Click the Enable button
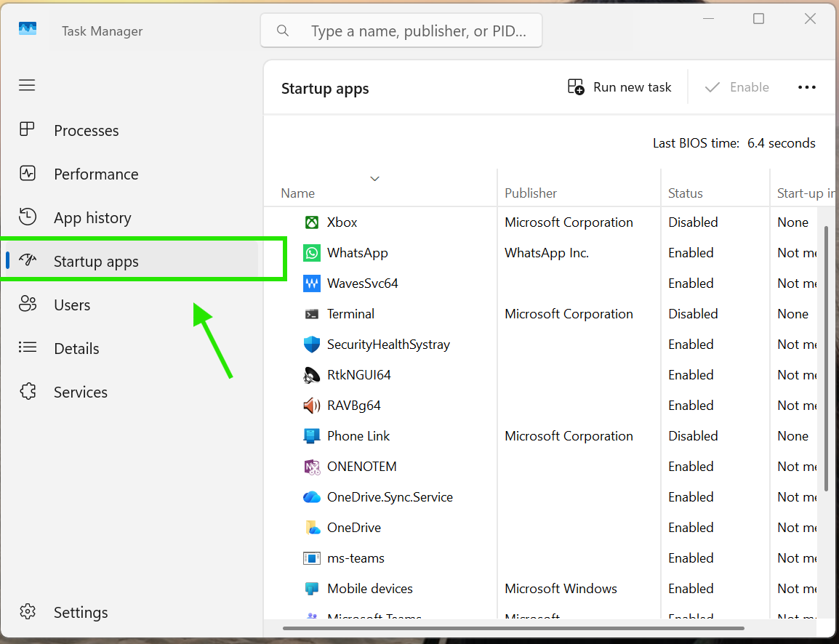839x644 pixels. [x=737, y=87]
